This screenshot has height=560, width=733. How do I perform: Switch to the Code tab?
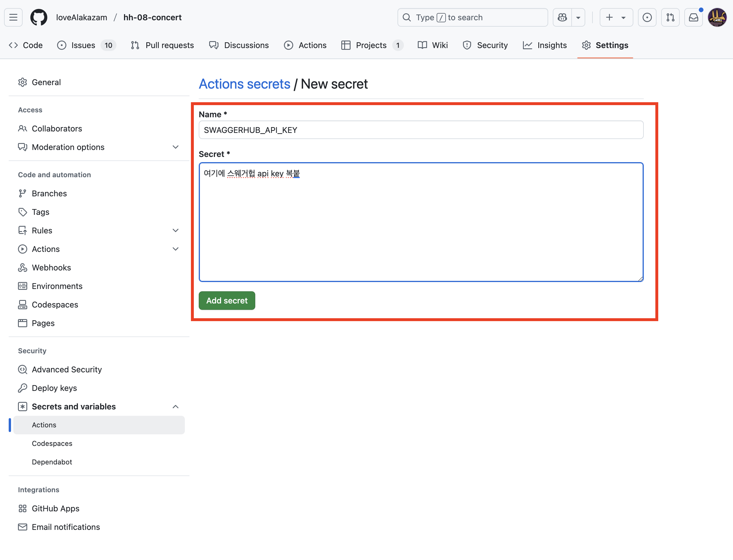click(x=26, y=45)
